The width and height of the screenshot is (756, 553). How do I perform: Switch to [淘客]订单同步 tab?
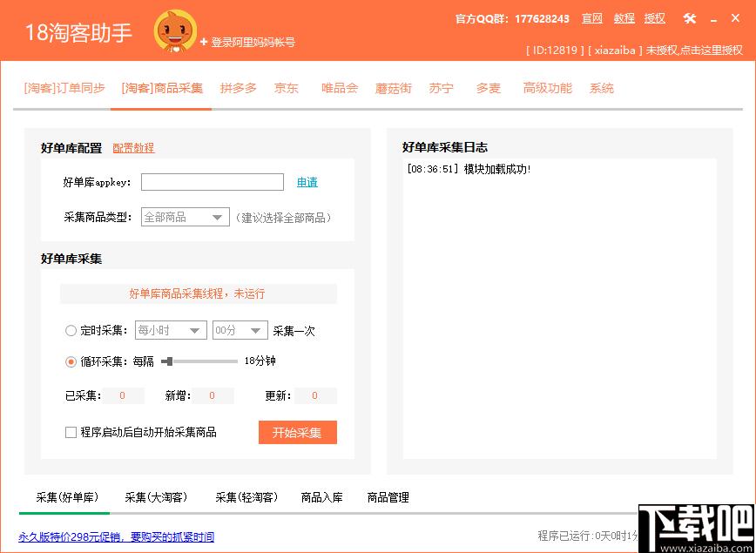point(64,88)
